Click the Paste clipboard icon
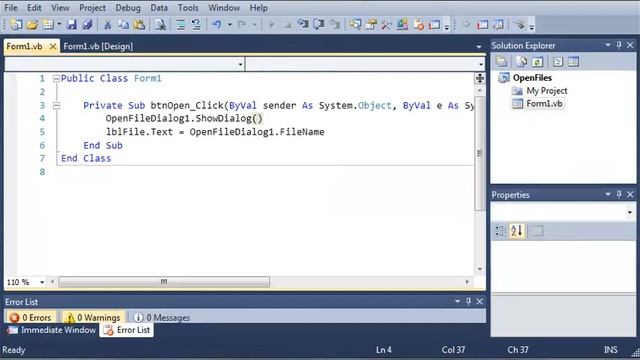The image size is (640, 360). point(139,25)
